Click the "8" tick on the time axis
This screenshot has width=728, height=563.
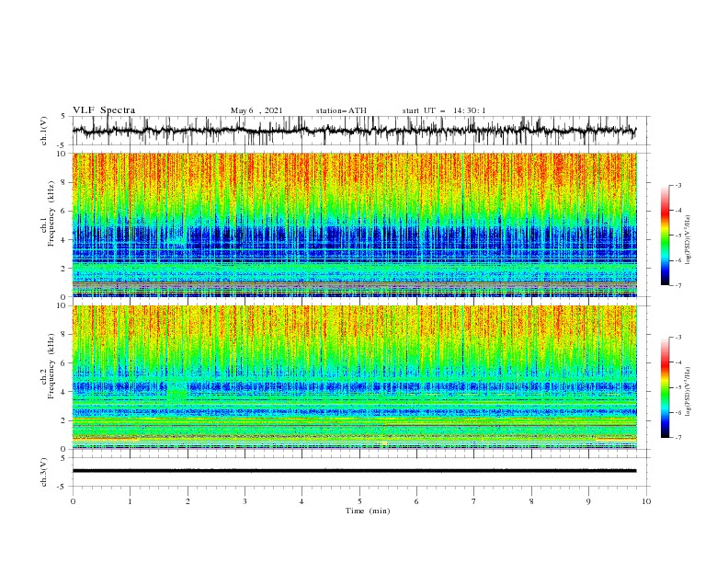[531, 501]
